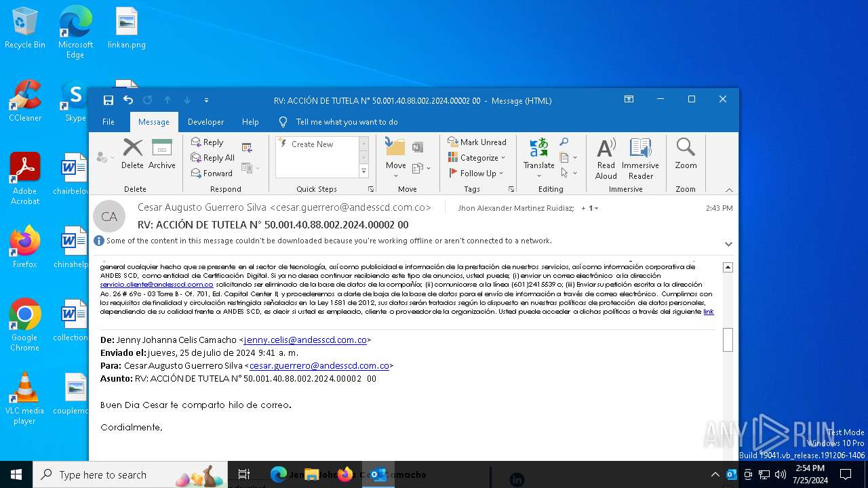868x488 pixels.
Task: Reply to the sender
Action: [208, 142]
